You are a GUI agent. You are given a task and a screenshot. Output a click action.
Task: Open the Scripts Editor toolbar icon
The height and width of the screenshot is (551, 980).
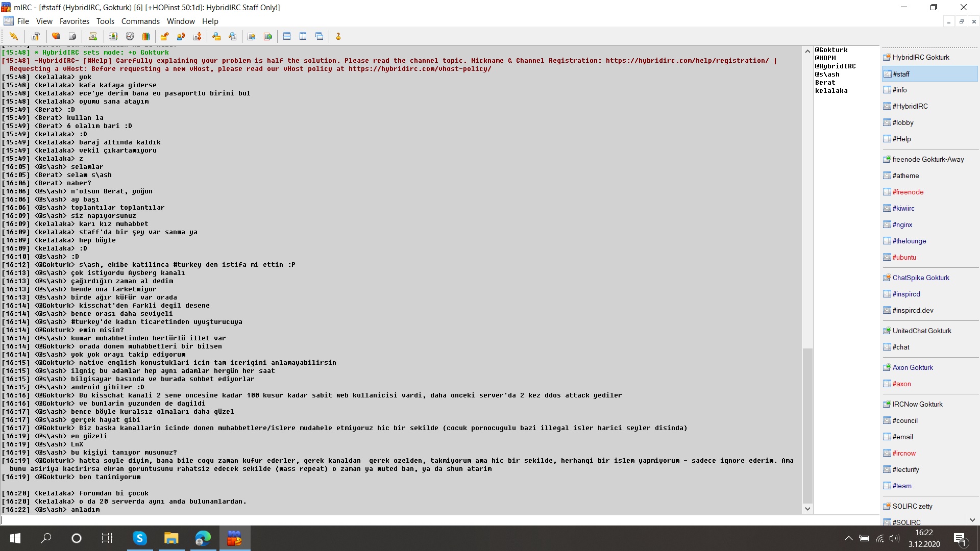click(92, 36)
